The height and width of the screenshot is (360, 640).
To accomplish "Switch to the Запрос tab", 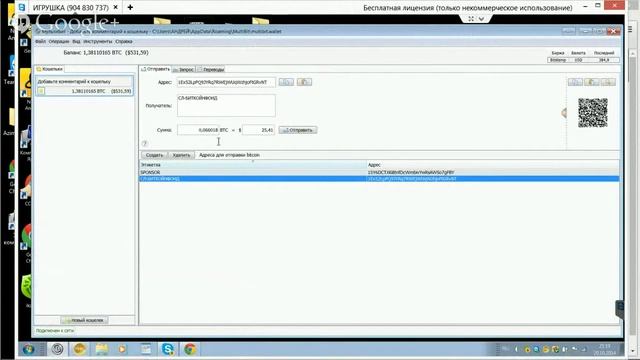I will 184,69.
